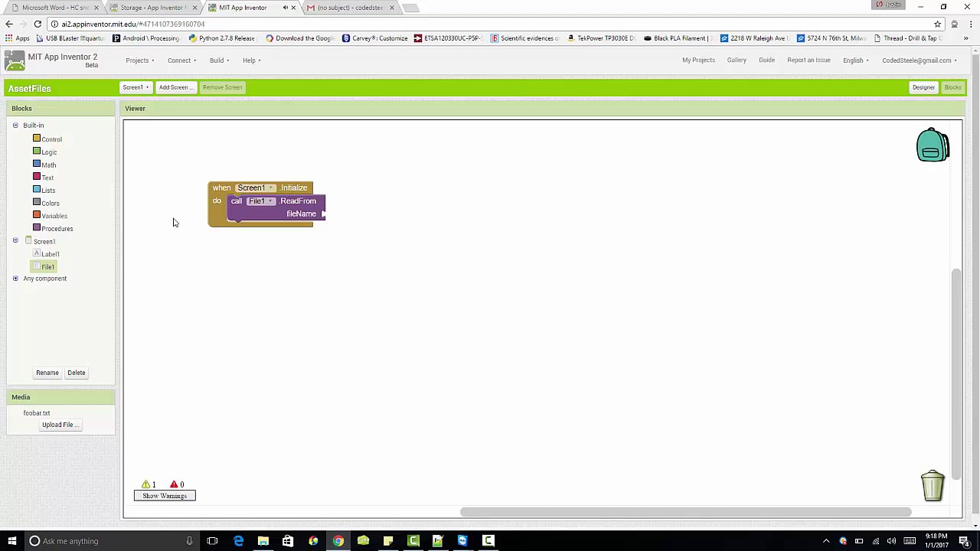This screenshot has height=551, width=980.
Task: Open the Gallery link
Action: [737, 60]
